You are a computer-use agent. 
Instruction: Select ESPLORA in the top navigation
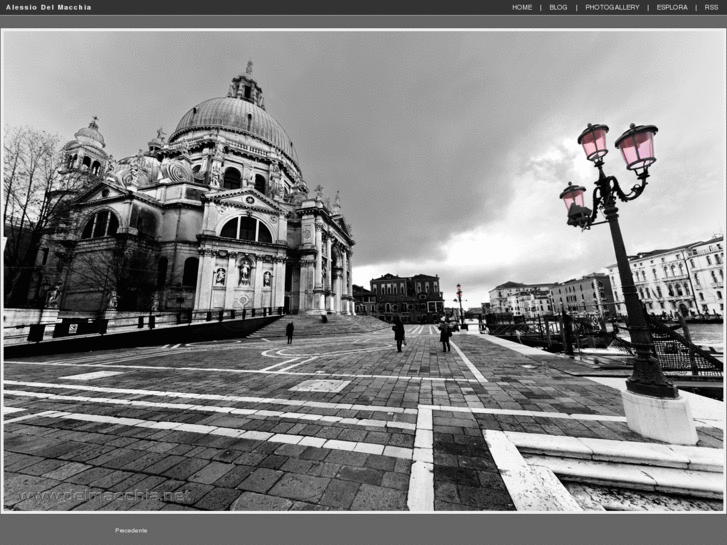coord(672,7)
